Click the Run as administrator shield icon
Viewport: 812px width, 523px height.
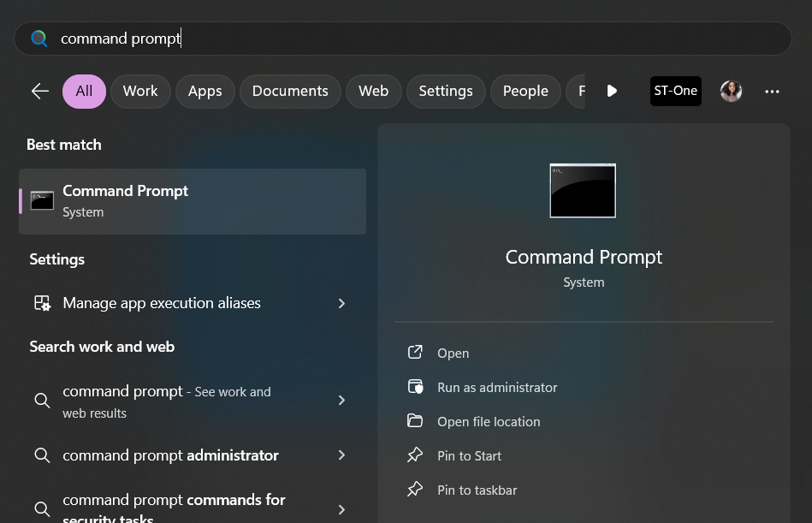[x=415, y=387]
